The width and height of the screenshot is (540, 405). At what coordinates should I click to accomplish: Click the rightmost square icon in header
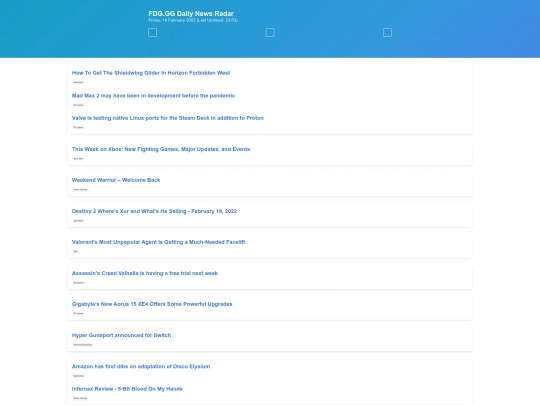pyautogui.click(x=387, y=32)
